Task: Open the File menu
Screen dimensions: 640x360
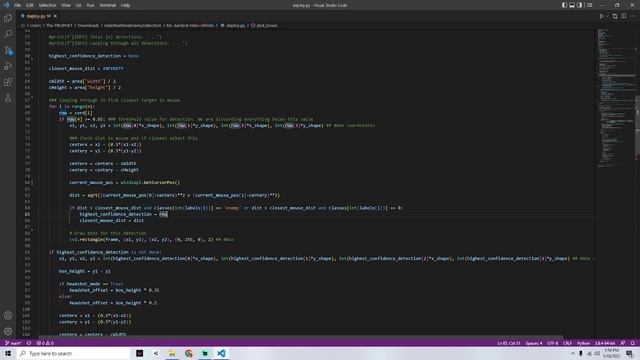Action: (x=17, y=5)
